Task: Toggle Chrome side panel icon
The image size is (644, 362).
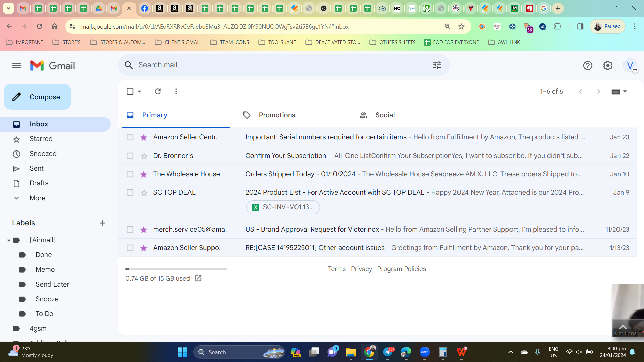Action: coord(580,26)
